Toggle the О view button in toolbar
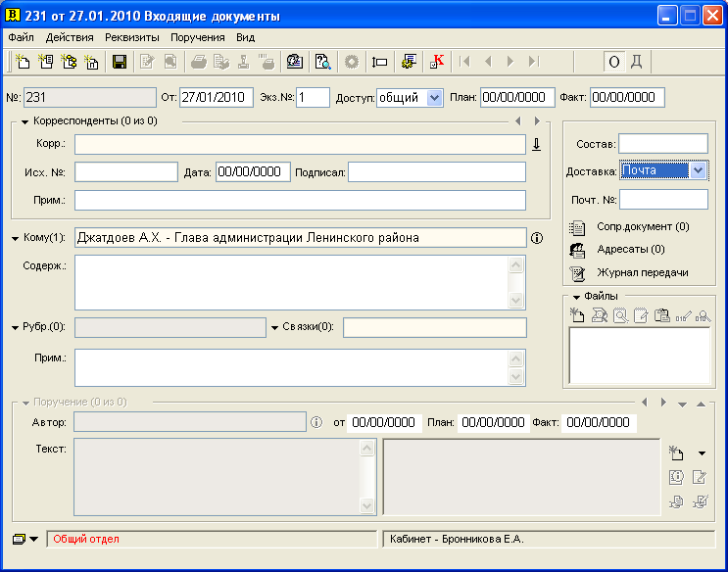Screen dimensions: 728x572 (x=613, y=62)
